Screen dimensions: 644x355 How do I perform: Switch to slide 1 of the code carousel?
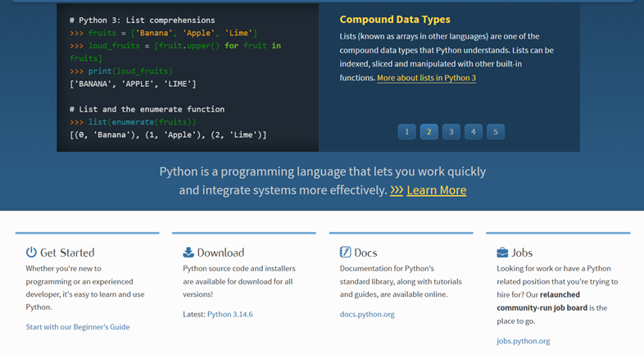pyautogui.click(x=407, y=132)
